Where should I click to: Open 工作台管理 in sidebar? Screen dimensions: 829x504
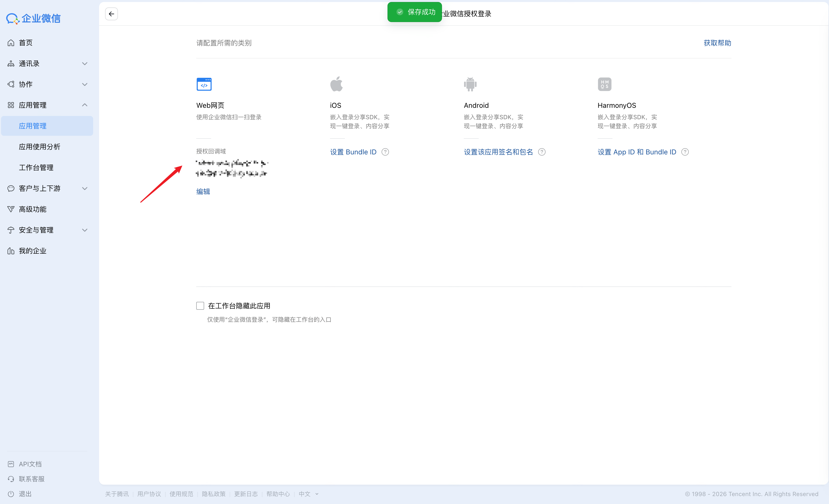36,168
